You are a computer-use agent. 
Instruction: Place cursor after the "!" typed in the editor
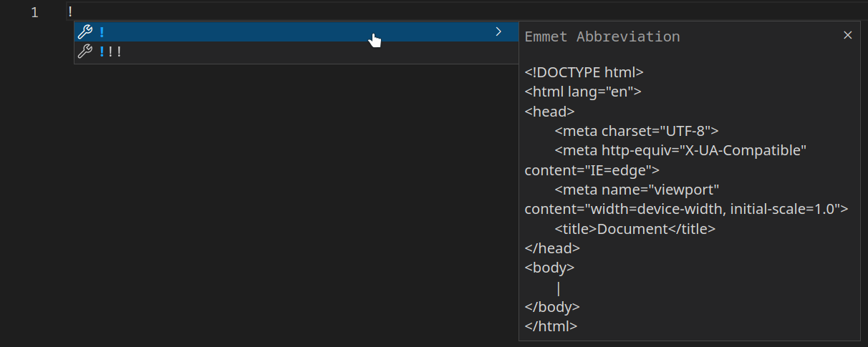(73, 11)
